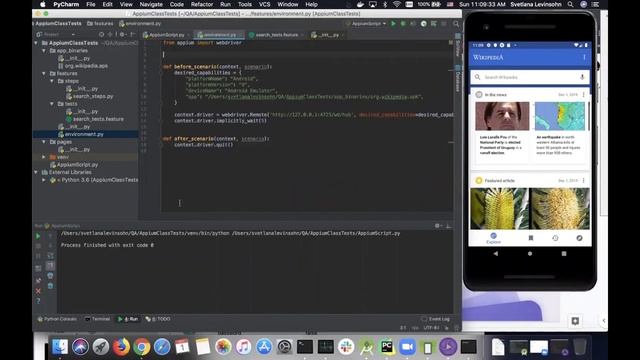
Task: Select AppiumScript.py in the project tree
Action: coord(74,164)
